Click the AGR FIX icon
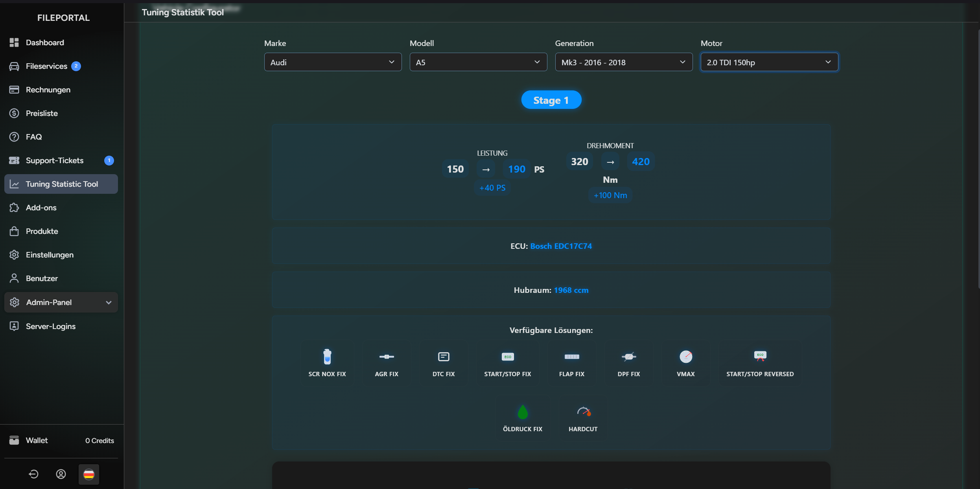The height and width of the screenshot is (489, 980). (x=386, y=362)
